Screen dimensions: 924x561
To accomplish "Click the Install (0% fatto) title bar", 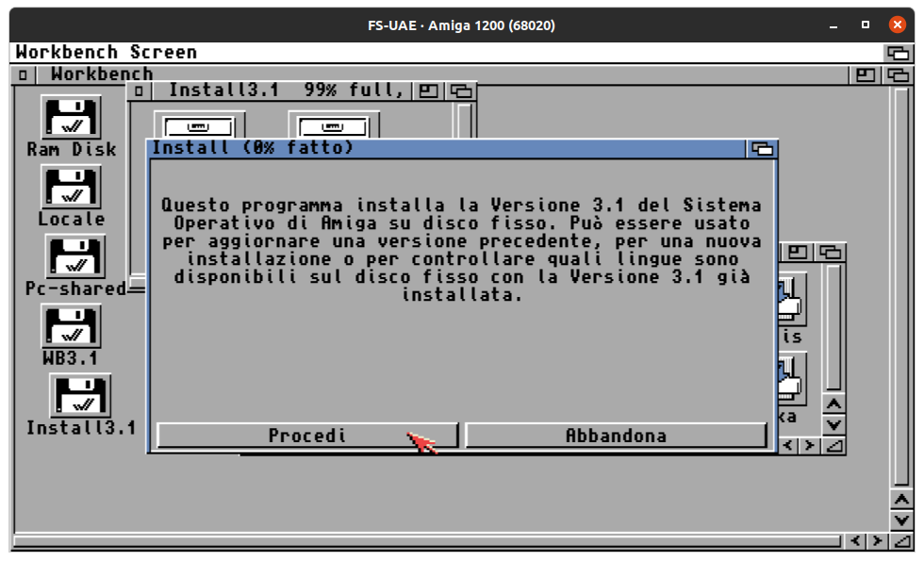I will click(447, 149).
